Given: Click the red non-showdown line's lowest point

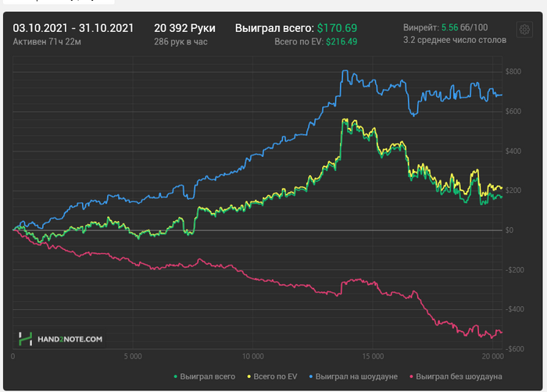Looking at the screenshot, I should pyautogui.click(x=492, y=337).
